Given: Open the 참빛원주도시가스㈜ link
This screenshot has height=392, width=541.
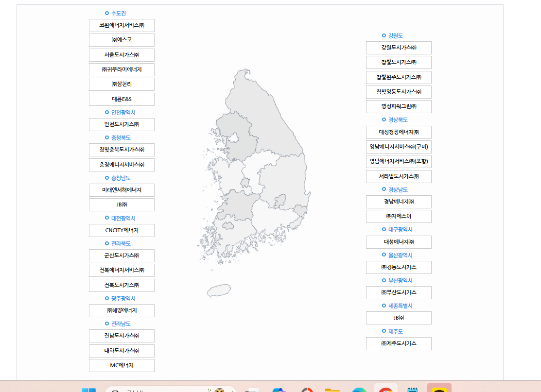Looking at the screenshot, I should [399, 78].
